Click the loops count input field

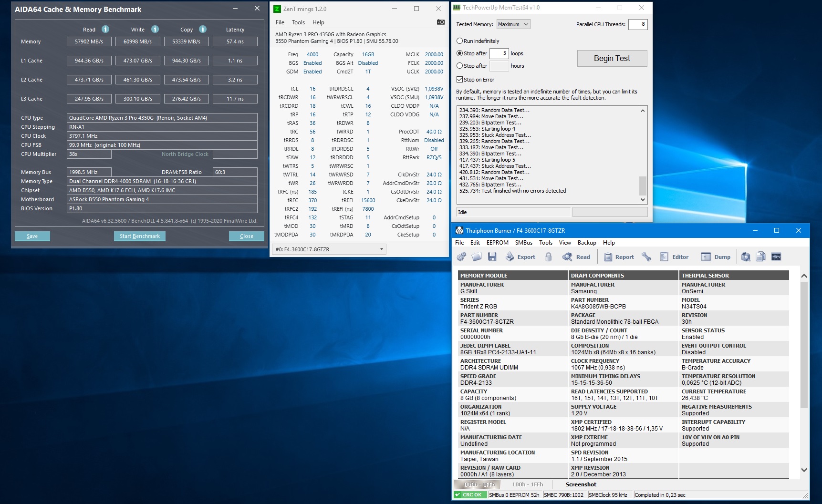499,53
